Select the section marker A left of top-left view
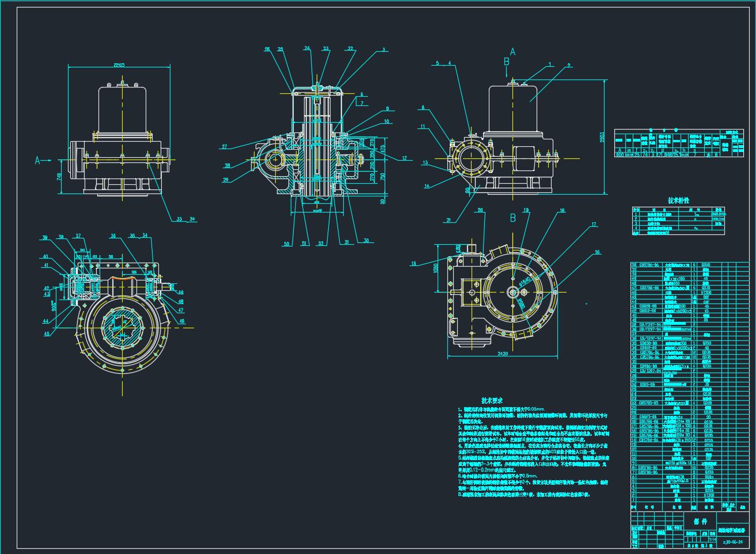Viewport: 756px width, 554px height. 38,161
